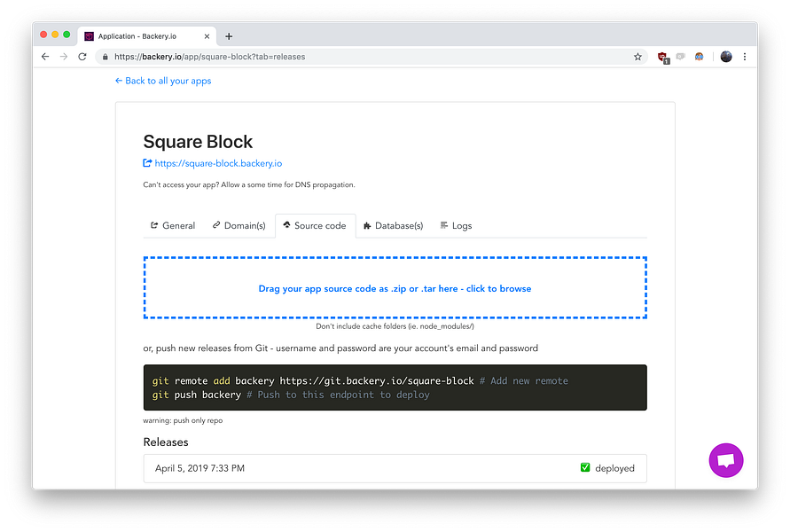Switch to the Domain(s) tab
The width and height of the screenshot is (790, 532).
click(239, 226)
